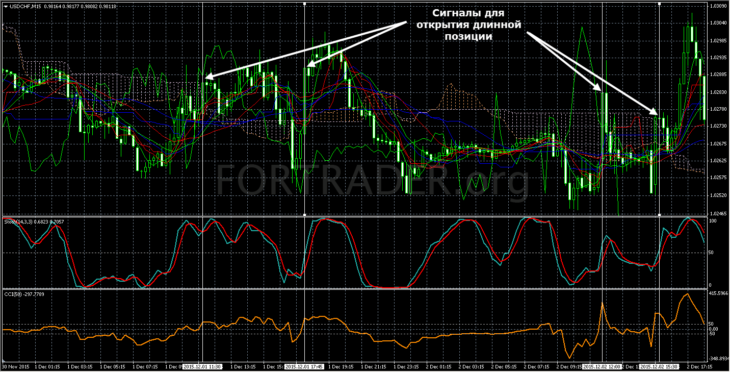Click the triangle arrow before USDCHF,M15 title
The image size is (730, 372).
pos(5,7)
